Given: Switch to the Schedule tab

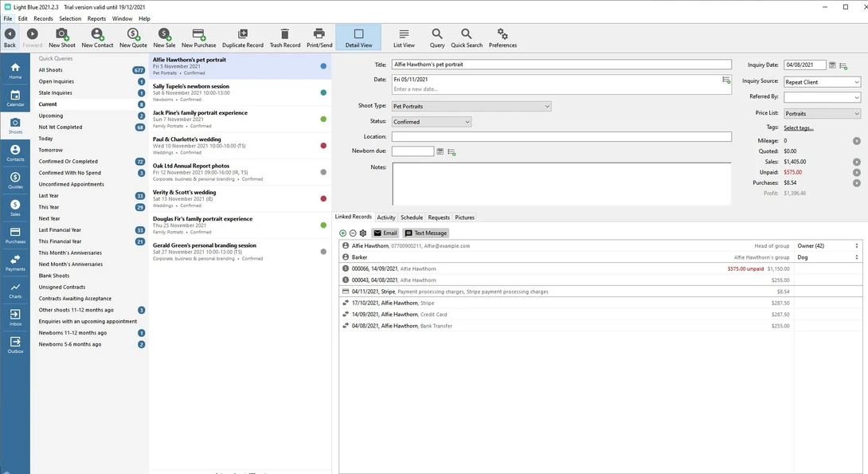Looking at the screenshot, I should point(411,217).
